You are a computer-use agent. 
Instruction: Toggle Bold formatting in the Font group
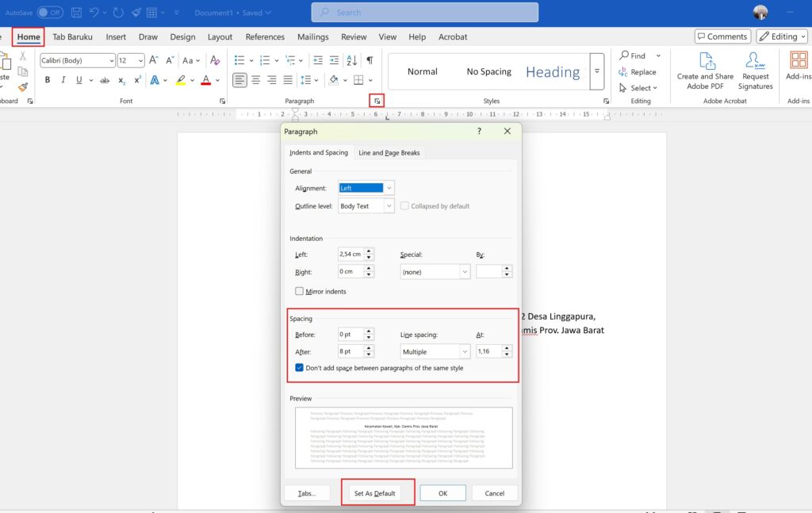47,80
